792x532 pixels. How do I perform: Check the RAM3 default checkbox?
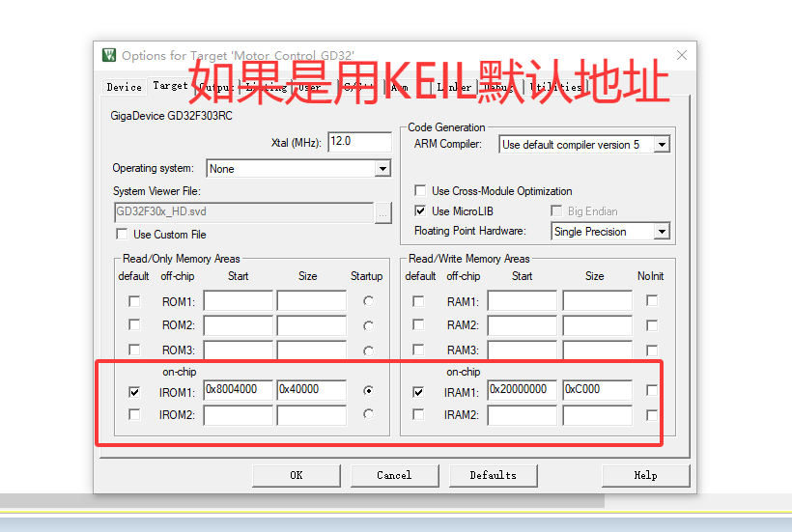[418, 350]
